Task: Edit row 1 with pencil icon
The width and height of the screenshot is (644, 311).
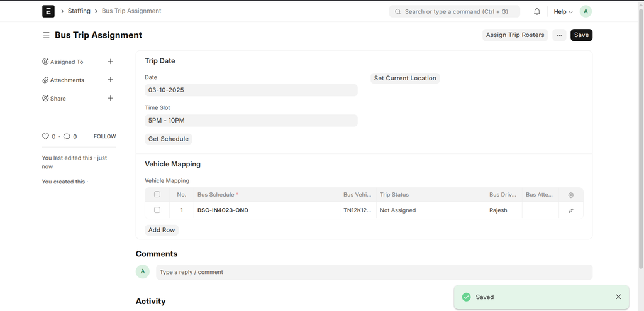Action: 571,210
